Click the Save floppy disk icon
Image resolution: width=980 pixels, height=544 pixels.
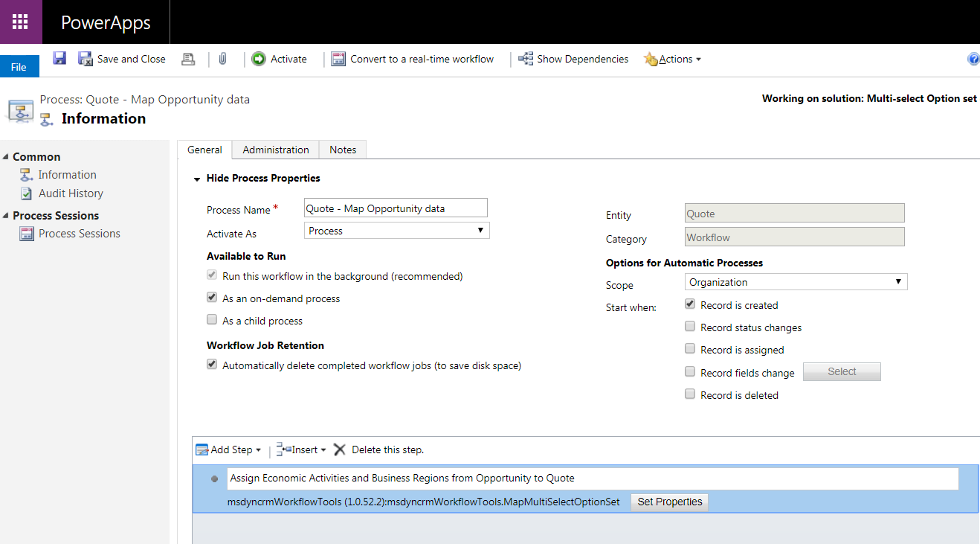59,59
